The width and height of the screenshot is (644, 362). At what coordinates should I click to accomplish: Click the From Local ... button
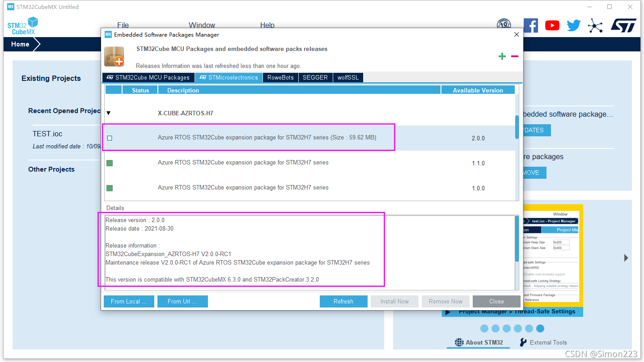click(129, 301)
